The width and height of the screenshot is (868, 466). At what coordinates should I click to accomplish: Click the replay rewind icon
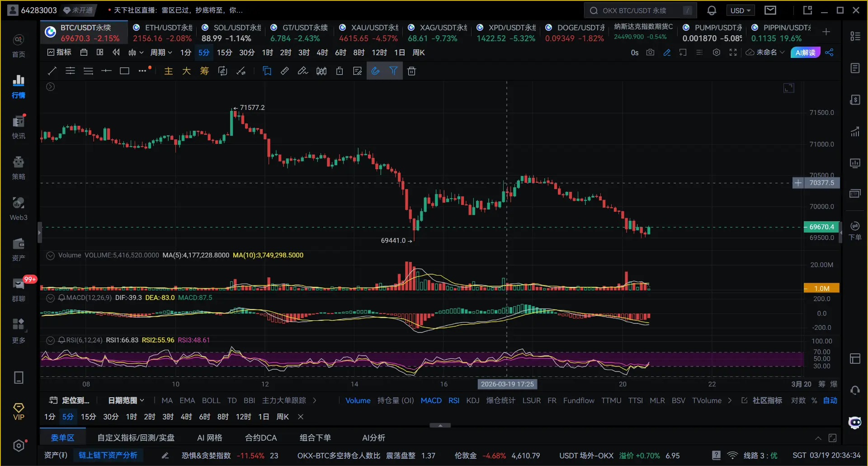coord(116,52)
